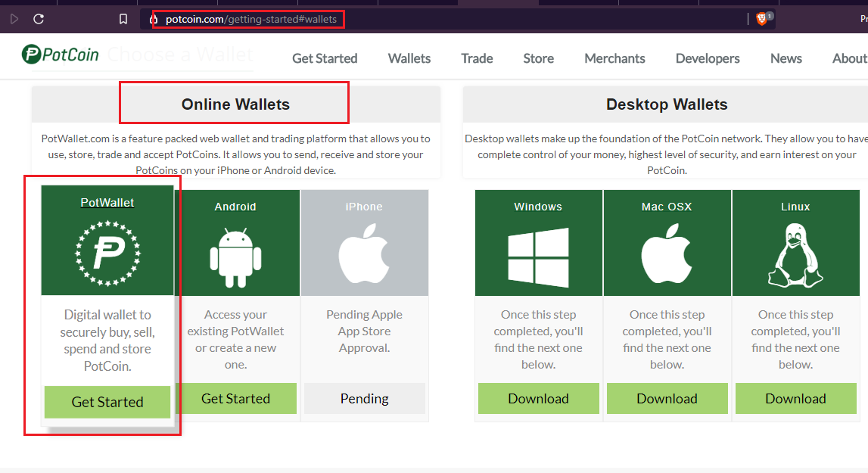Click the Windows card title
868x473 pixels.
538,207
